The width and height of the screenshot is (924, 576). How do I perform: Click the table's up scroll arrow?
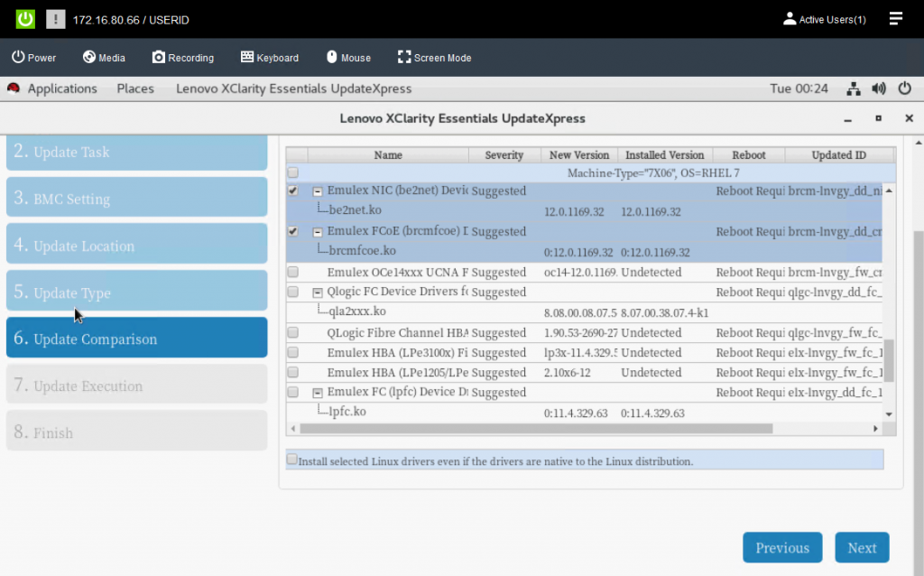pos(889,190)
